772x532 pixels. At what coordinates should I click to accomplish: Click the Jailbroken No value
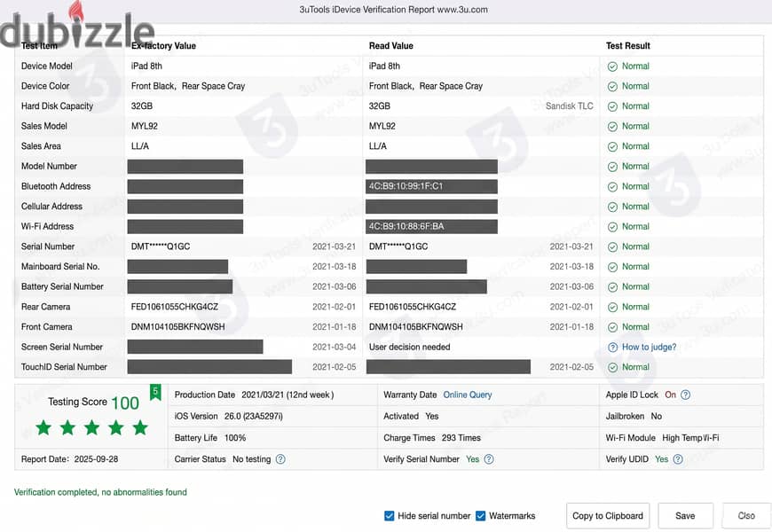coord(657,417)
